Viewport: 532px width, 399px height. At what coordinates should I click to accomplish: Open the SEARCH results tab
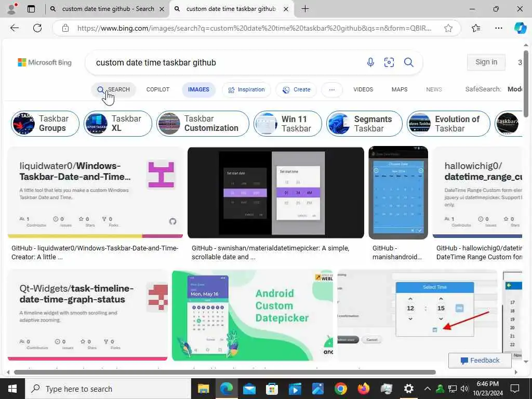113,89
